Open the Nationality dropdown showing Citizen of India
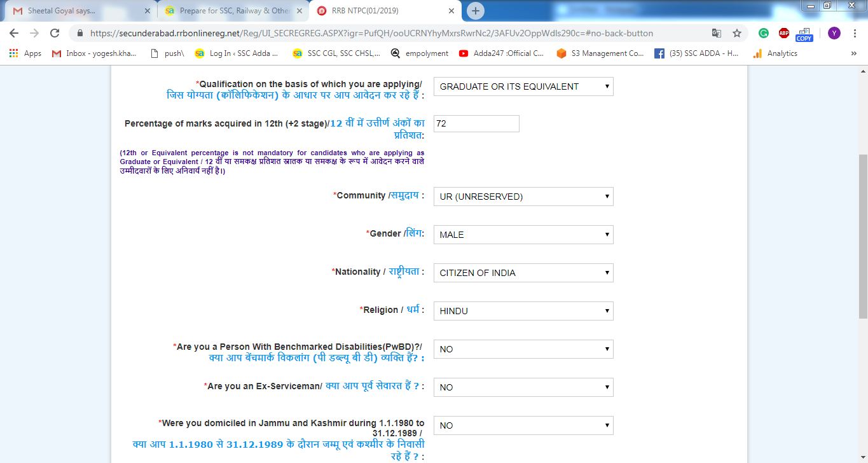 pyautogui.click(x=523, y=273)
